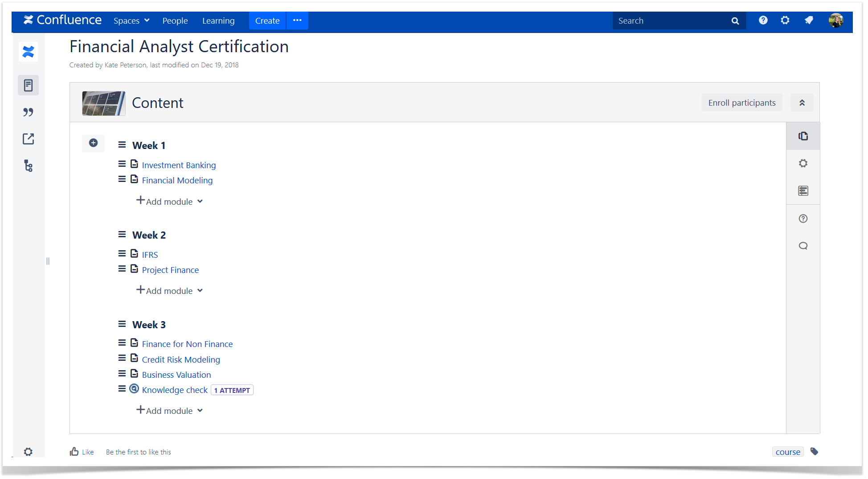Open the comments bubble icon on right sidebar

click(x=802, y=246)
